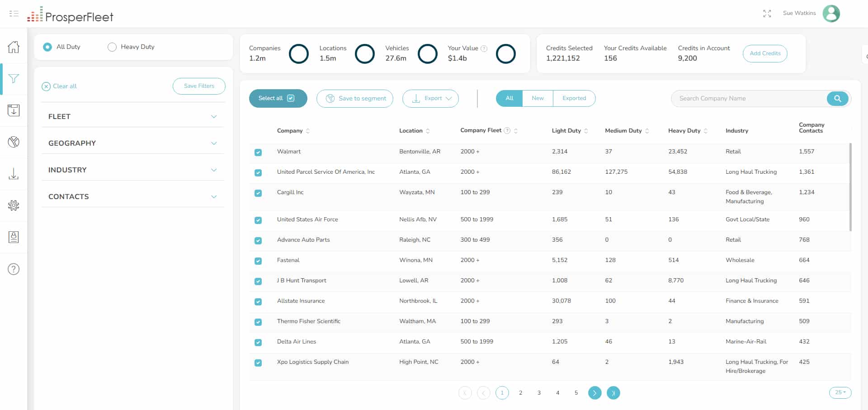Click the Search Company Name field
This screenshot has height=410, width=868.
click(x=749, y=99)
